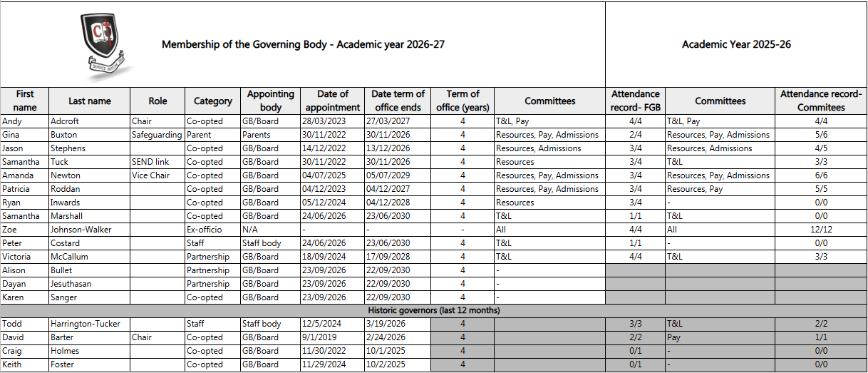This screenshot has height=373, width=868.
Task: Select the '4/5' committee attendance cell
Action: click(822, 148)
